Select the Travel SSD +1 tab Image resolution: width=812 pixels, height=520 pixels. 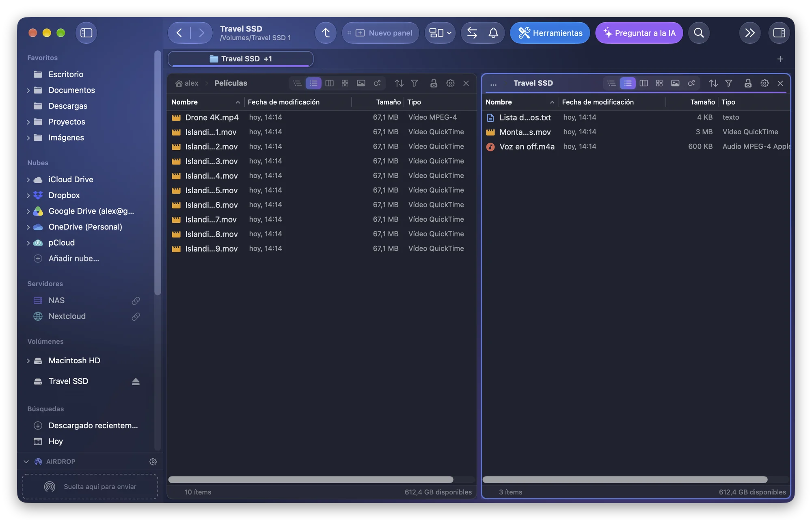[240, 59]
